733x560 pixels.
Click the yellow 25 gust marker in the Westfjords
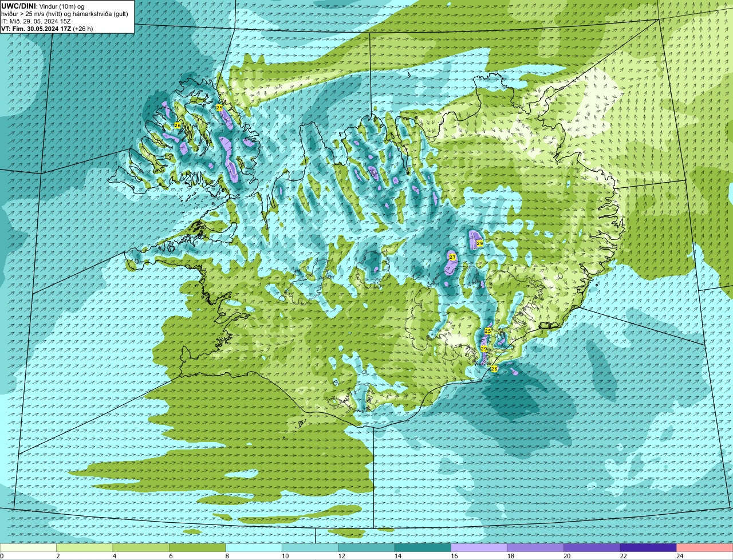click(219, 107)
